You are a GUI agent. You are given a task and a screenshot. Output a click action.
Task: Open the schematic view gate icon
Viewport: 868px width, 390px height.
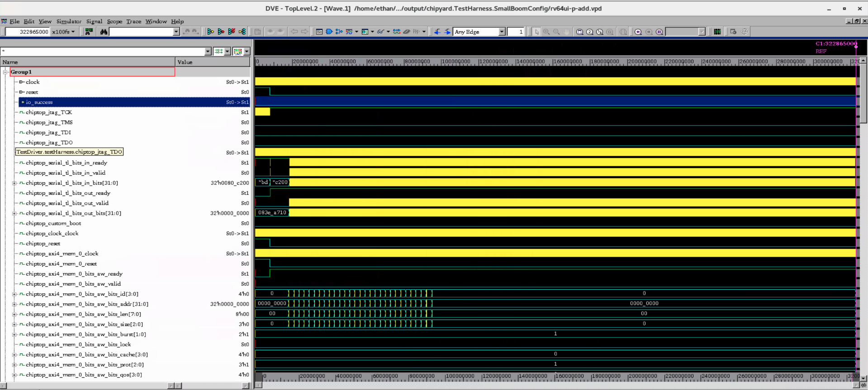click(329, 32)
